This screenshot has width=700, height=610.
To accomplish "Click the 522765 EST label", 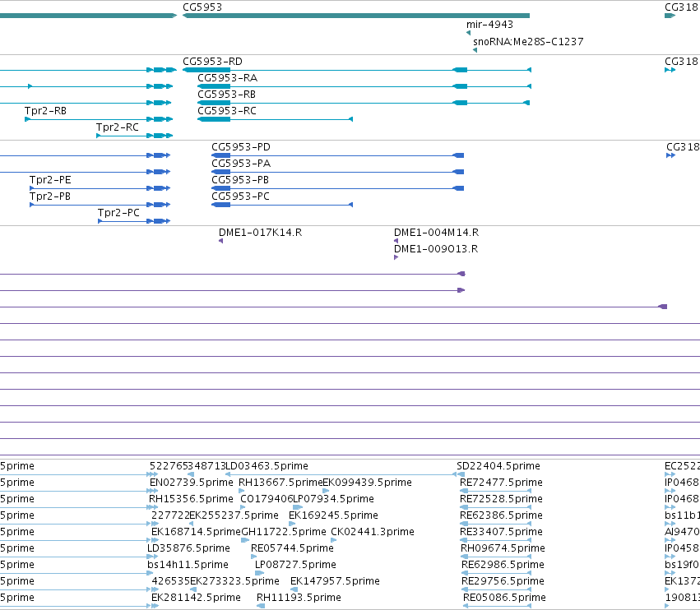I will [x=169, y=466].
